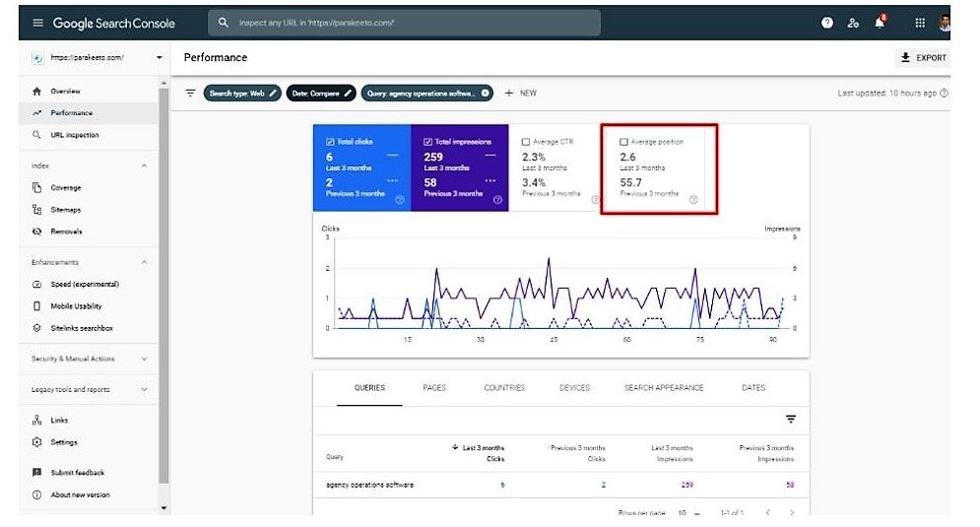Click the sidebar scroll down arrow
980x527 pixels.
click(x=163, y=508)
